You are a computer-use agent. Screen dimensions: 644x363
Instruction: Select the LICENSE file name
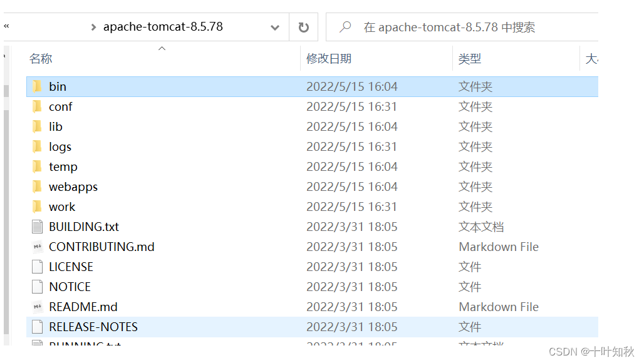[71, 267]
